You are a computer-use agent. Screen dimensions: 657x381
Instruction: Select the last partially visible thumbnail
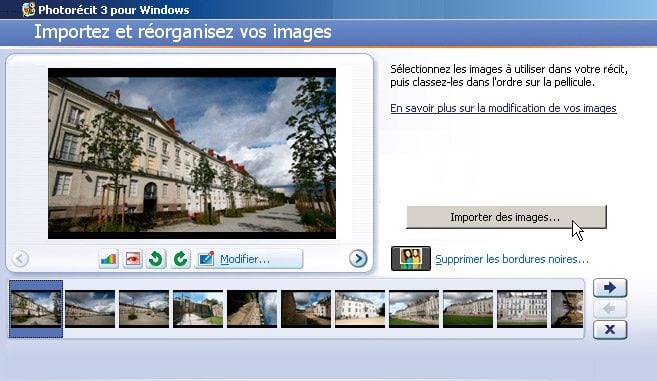click(567, 309)
